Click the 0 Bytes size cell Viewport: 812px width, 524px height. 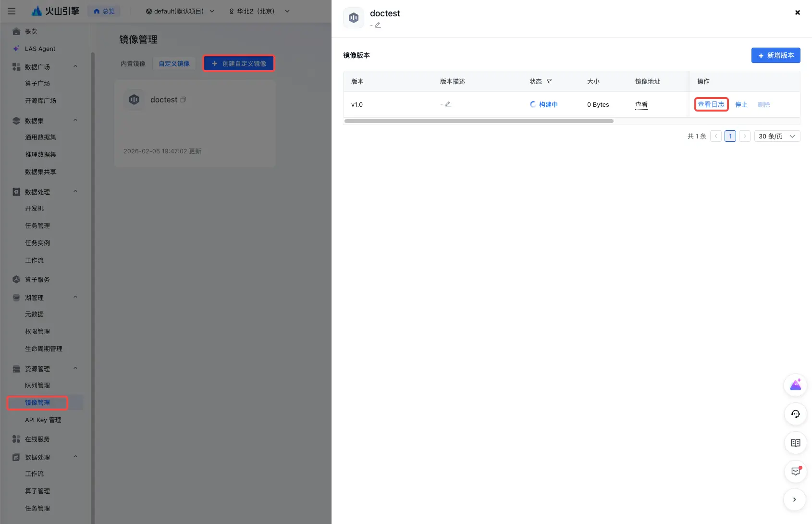tap(598, 104)
